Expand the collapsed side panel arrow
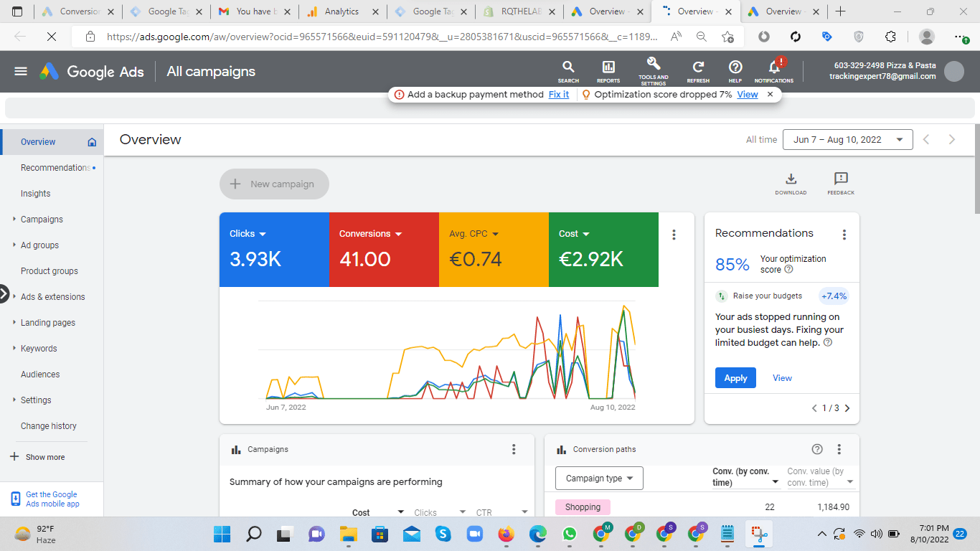 click(x=4, y=293)
